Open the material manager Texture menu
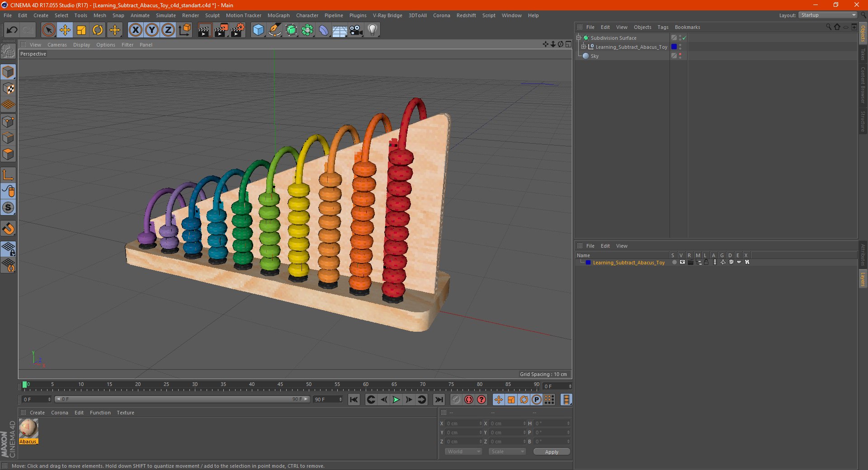 pos(125,413)
